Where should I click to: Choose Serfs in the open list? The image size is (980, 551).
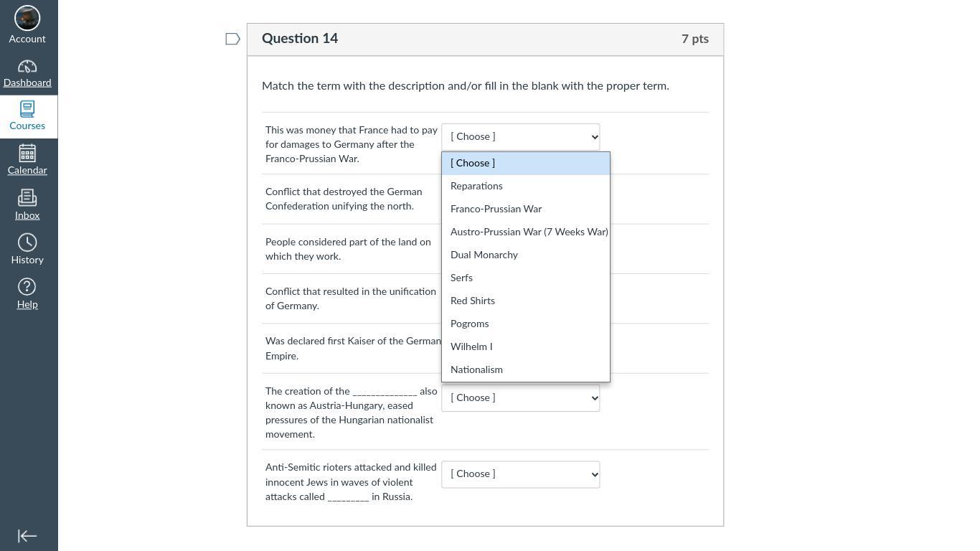(x=461, y=278)
